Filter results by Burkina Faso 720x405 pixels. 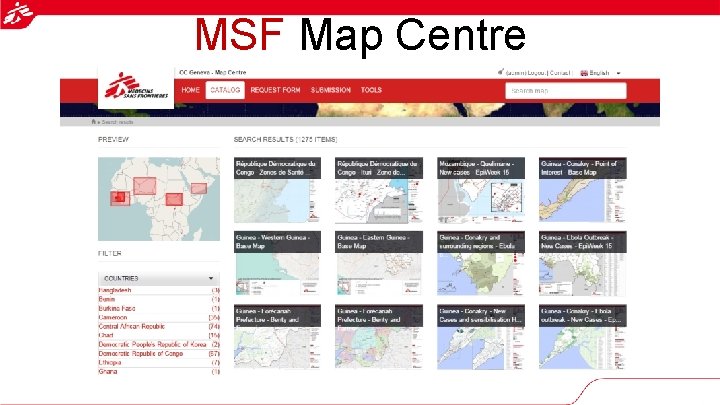117,309
